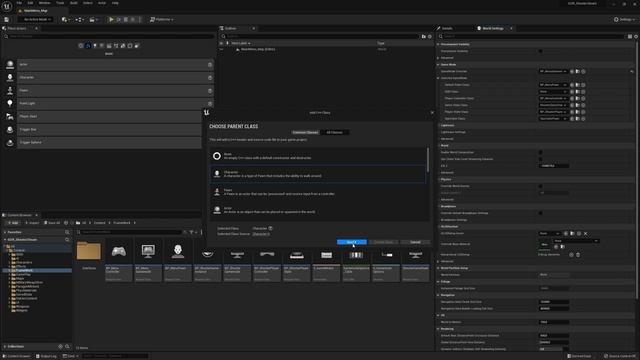The height and width of the screenshot is (360, 640).
Task: Open the BP_MenuGamemode blueprint thumbnail
Action: click(x=148, y=251)
